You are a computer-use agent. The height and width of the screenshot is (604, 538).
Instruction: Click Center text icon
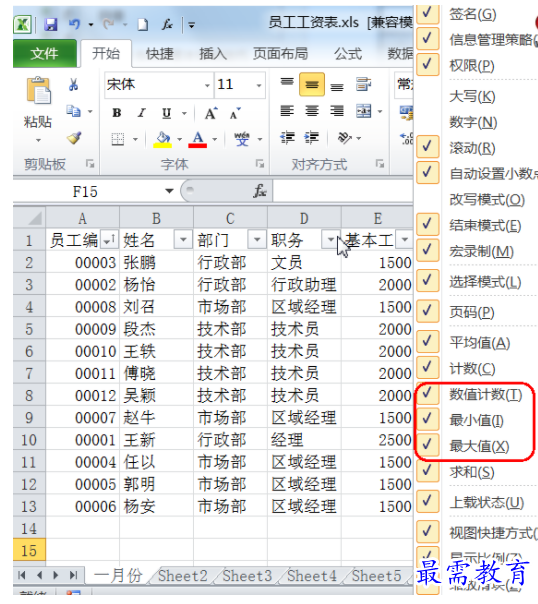coord(312,111)
